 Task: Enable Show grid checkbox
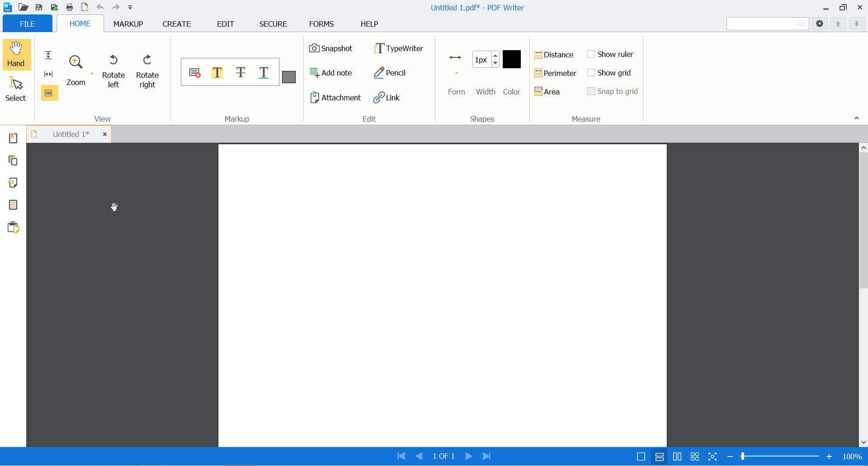[x=591, y=73]
